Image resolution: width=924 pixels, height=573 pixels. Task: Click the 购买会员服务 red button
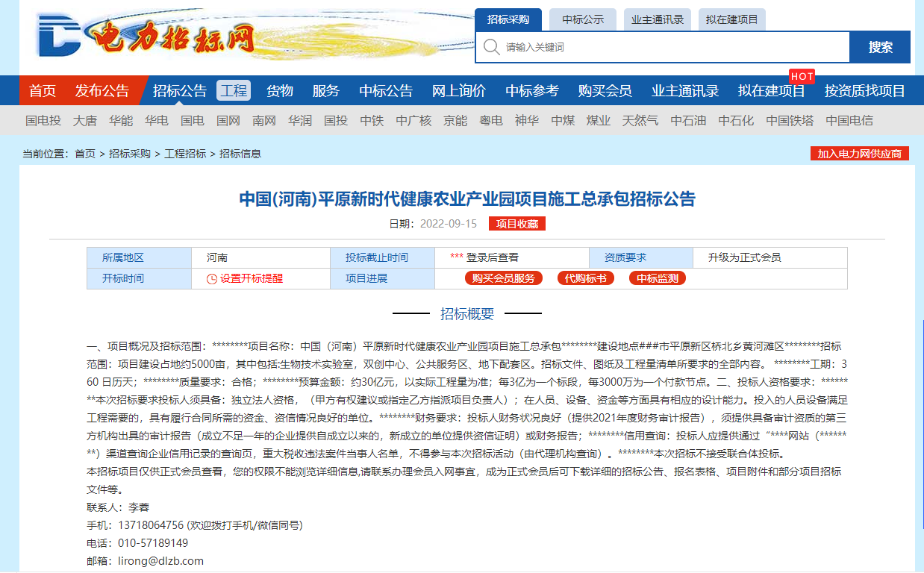(x=504, y=278)
